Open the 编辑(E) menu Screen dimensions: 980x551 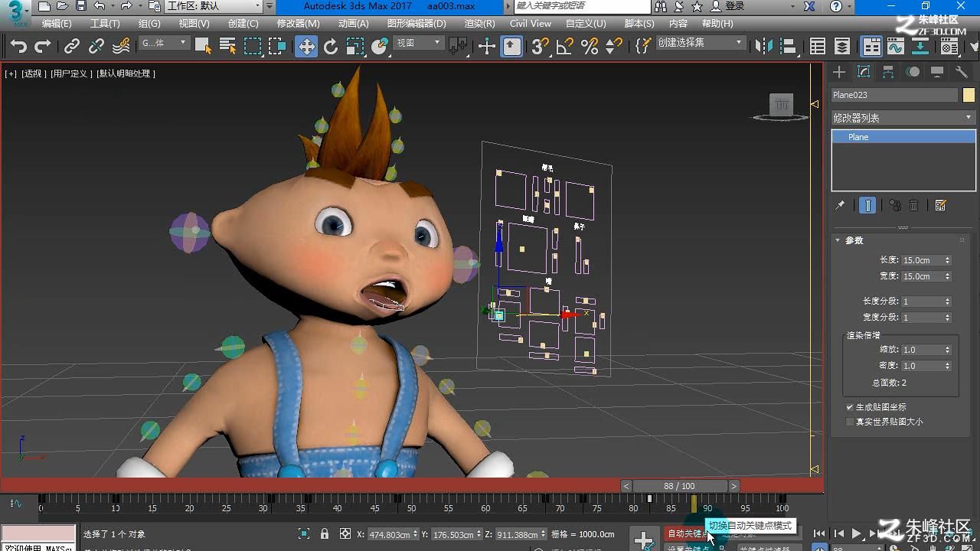point(57,24)
